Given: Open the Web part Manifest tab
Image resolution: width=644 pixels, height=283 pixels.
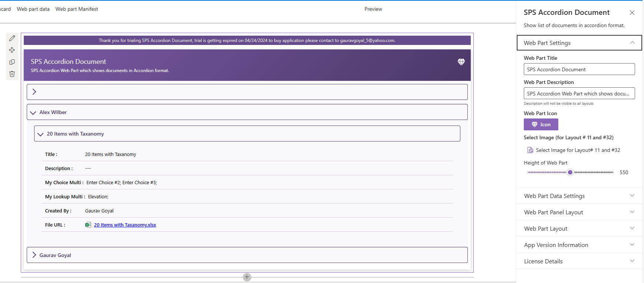Looking at the screenshot, I should coord(77,9).
